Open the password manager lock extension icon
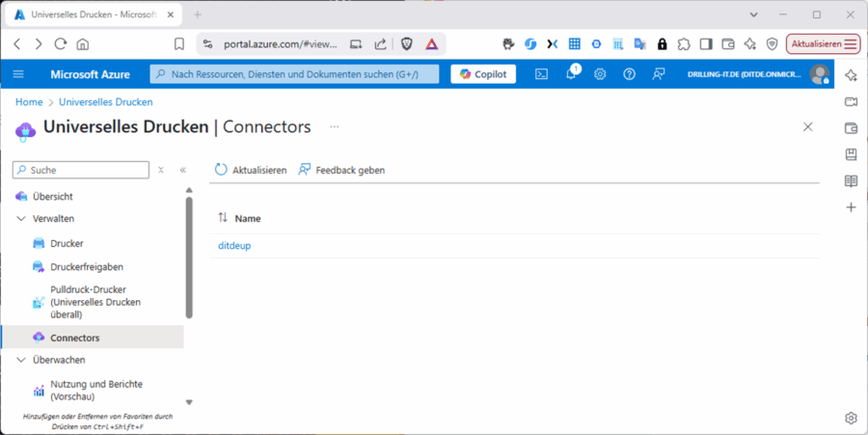Screen dimensions: 868x435 [x=662, y=44]
